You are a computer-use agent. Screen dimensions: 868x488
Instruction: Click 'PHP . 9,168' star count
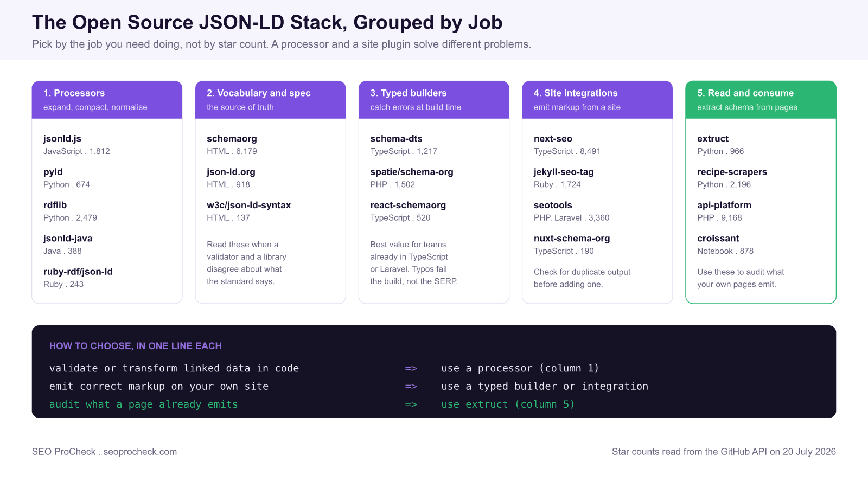coord(719,218)
